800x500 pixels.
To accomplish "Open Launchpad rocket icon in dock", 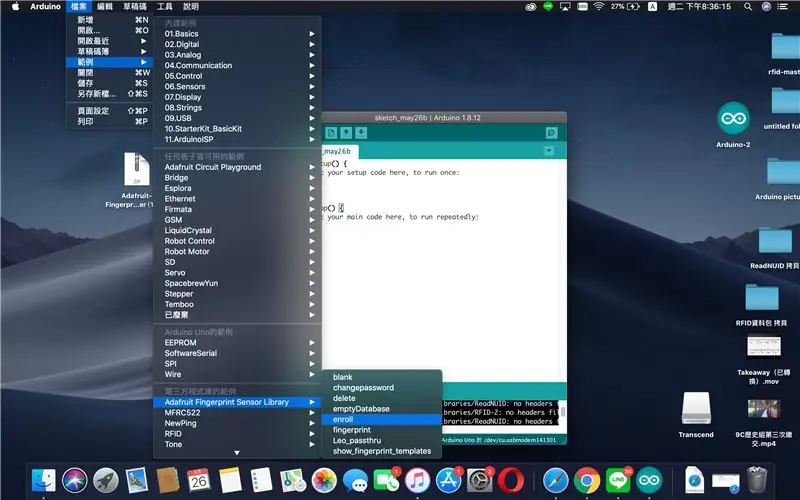I will [x=106, y=481].
